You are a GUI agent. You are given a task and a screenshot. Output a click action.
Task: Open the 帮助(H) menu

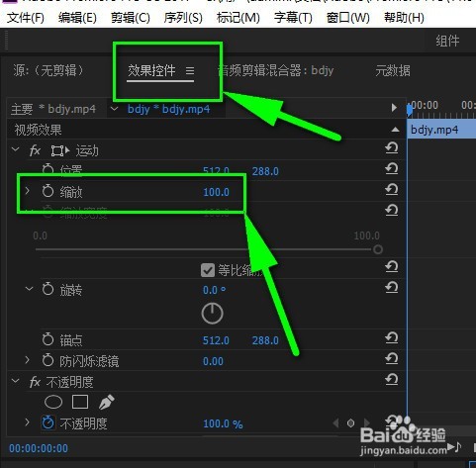(x=404, y=18)
